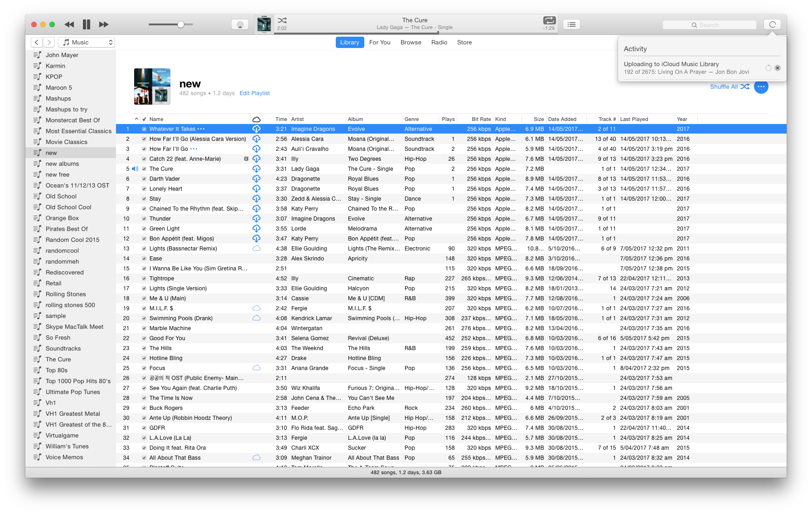Toggle shuffle icon in the now-playing display
This screenshot has height=514, width=812.
pyautogui.click(x=282, y=20)
